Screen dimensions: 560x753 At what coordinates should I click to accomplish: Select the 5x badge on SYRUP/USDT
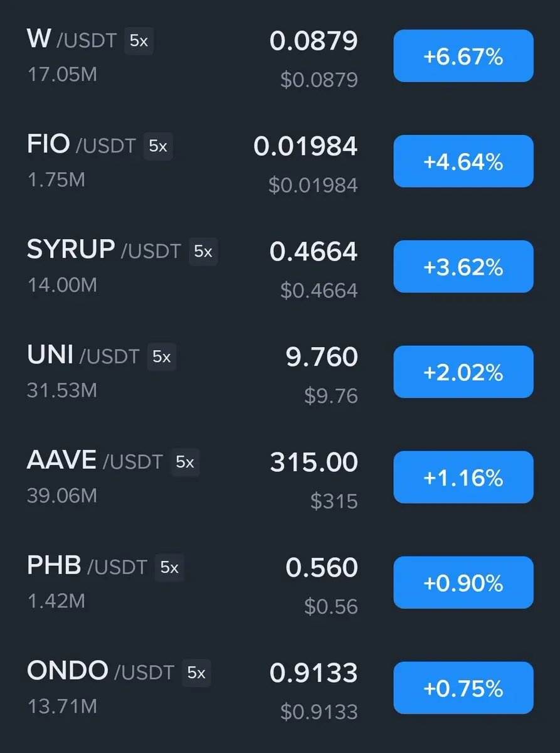pos(203,252)
